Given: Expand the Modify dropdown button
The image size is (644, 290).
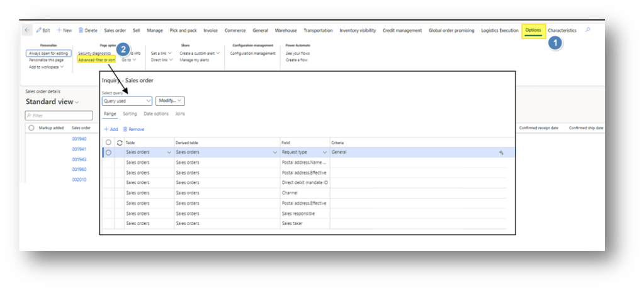Looking at the screenshot, I should (x=169, y=101).
